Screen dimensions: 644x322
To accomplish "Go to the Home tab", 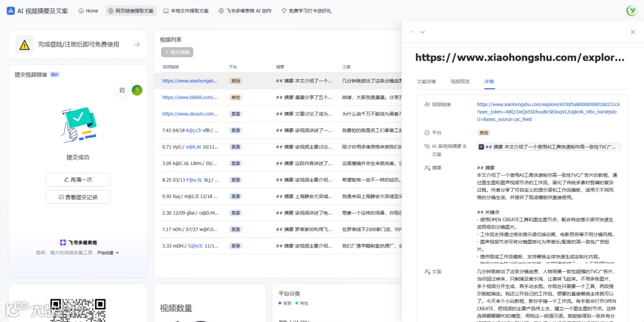I will point(88,11).
